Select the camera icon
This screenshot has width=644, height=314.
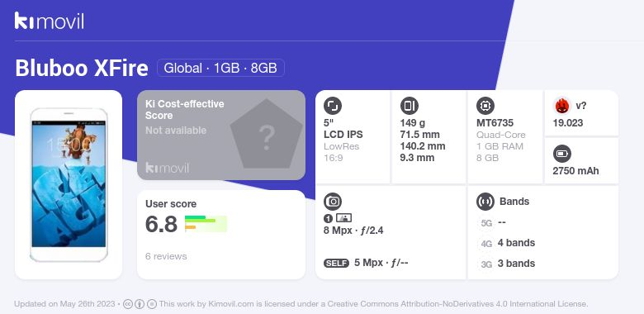coord(332,202)
